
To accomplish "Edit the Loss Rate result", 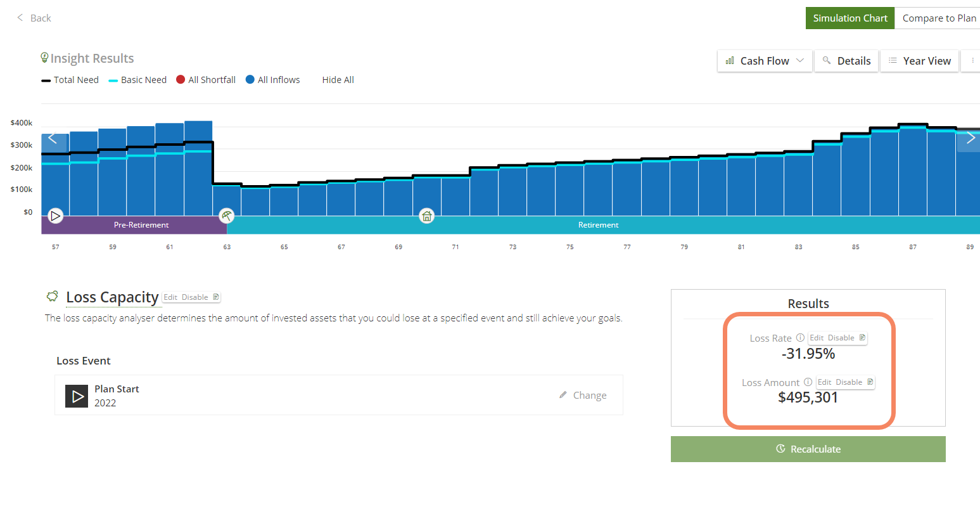I will click(817, 338).
